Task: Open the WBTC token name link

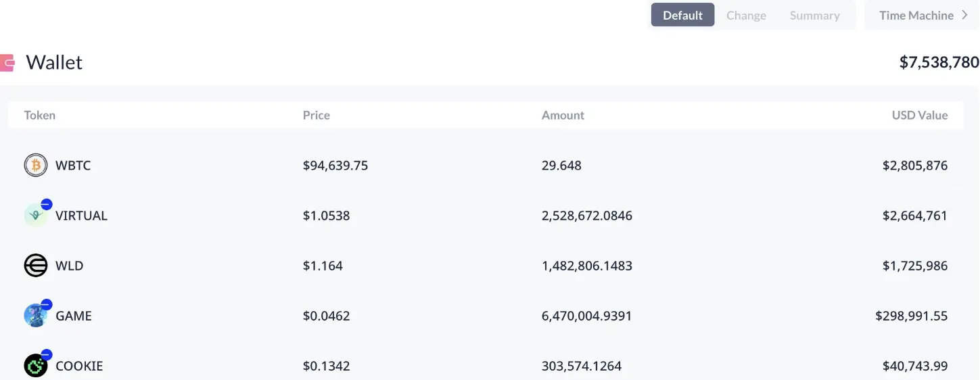Action: coord(73,166)
